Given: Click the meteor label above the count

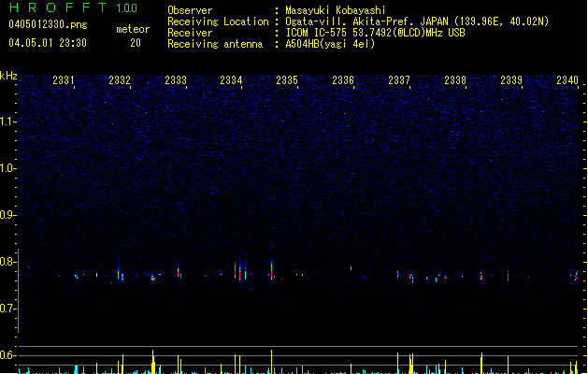Looking at the screenshot, I should click(133, 29).
